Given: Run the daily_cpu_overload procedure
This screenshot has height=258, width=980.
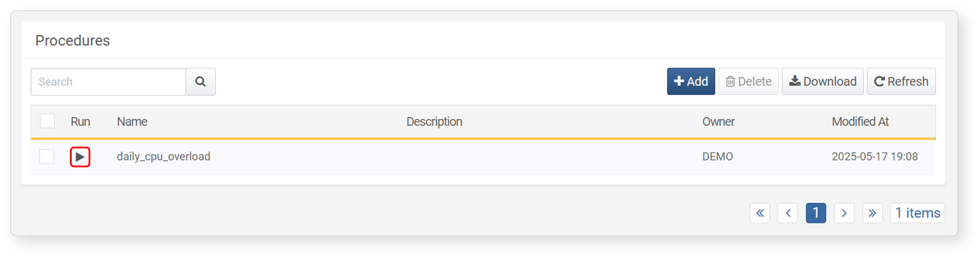Looking at the screenshot, I should tap(80, 157).
